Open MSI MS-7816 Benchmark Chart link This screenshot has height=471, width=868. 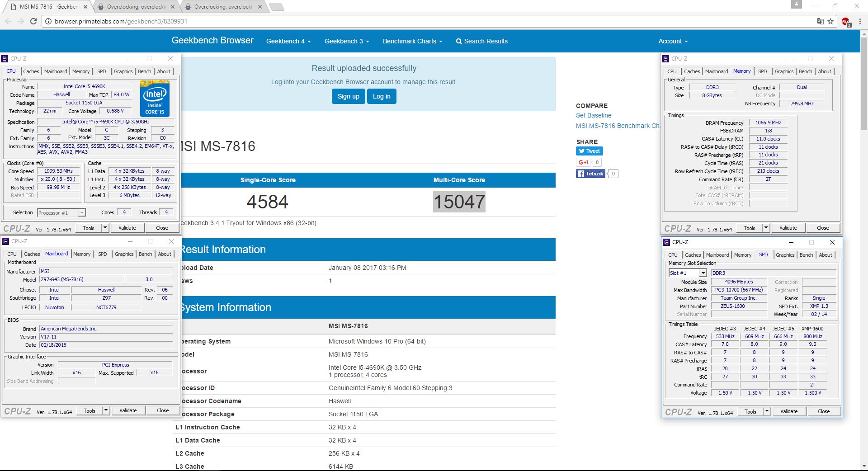tap(618, 126)
